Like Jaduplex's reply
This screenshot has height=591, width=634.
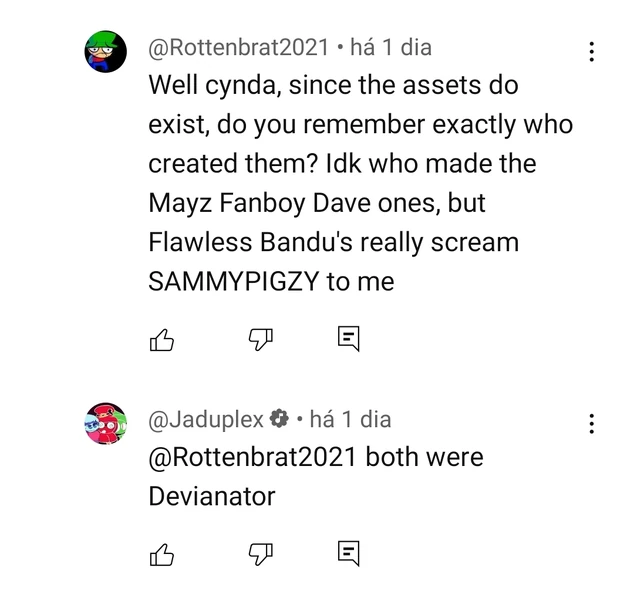(x=161, y=553)
